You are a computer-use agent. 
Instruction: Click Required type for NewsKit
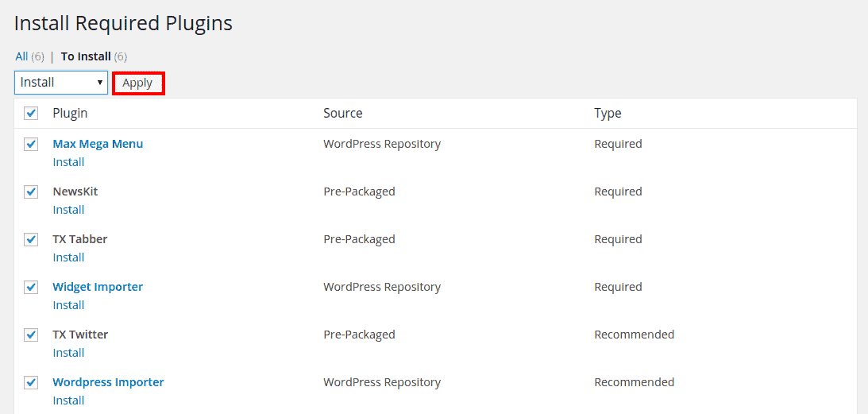[x=619, y=192]
